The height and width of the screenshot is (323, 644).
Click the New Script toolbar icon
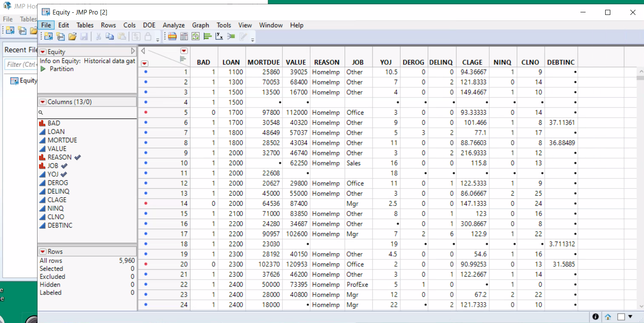tap(61, 36)
